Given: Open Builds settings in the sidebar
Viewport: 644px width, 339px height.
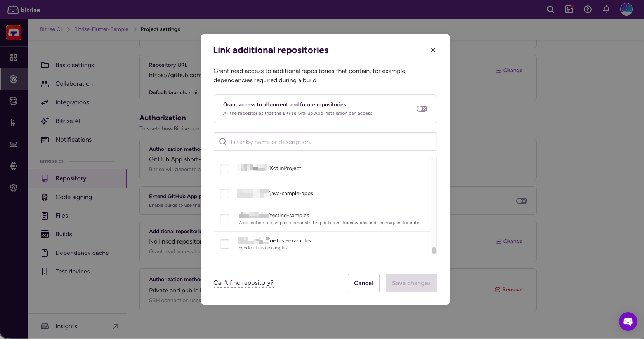Looking at the screenshot, I should point(77,234).
